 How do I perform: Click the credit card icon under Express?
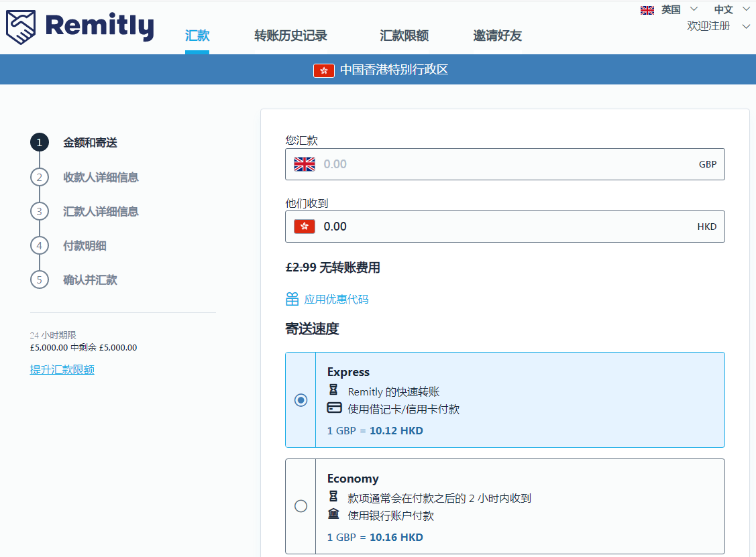tap(334, 408)
